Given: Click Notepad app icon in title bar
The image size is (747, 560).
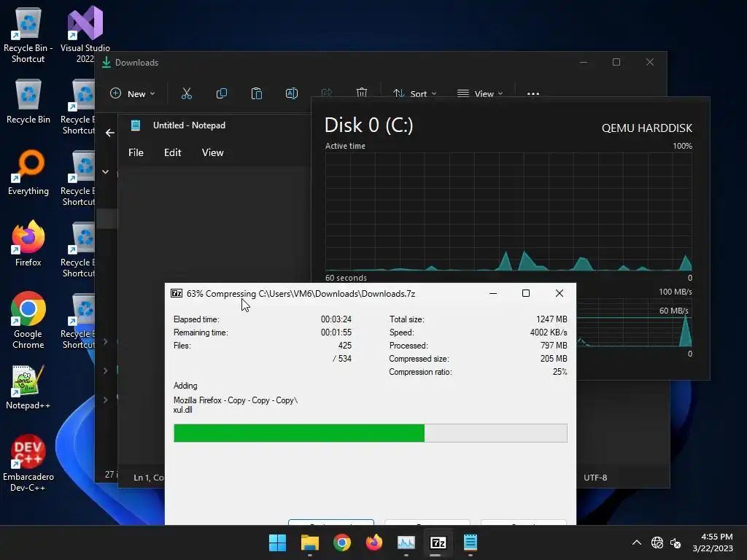Looking at the screenshot, I should [x=136, y=125].
